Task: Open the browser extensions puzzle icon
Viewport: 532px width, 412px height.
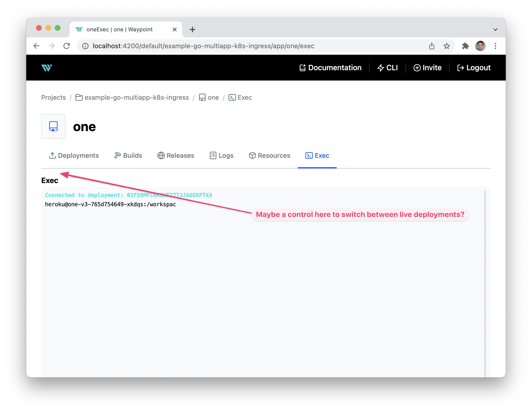Action: coord(465,46)
